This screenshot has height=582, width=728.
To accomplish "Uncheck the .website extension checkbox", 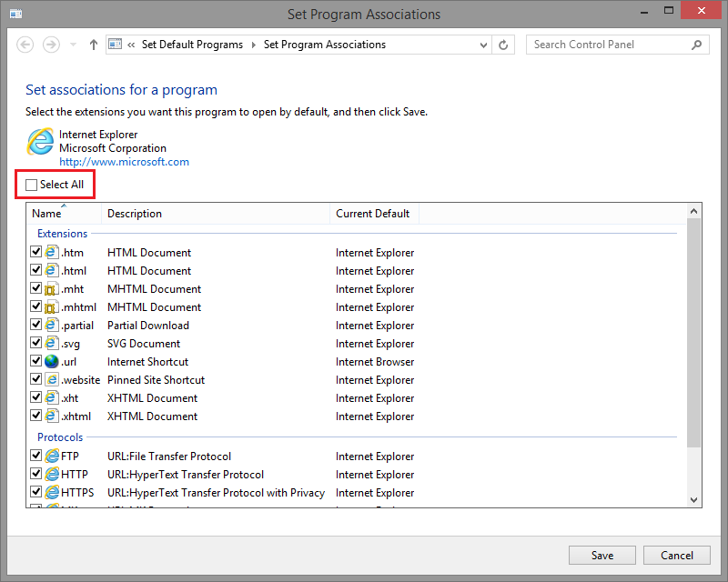I will pyautogui.click(x=35, y=378).
